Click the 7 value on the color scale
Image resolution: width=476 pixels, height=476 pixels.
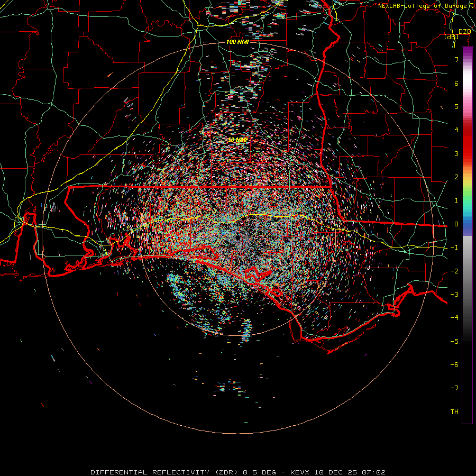(456, 59)
